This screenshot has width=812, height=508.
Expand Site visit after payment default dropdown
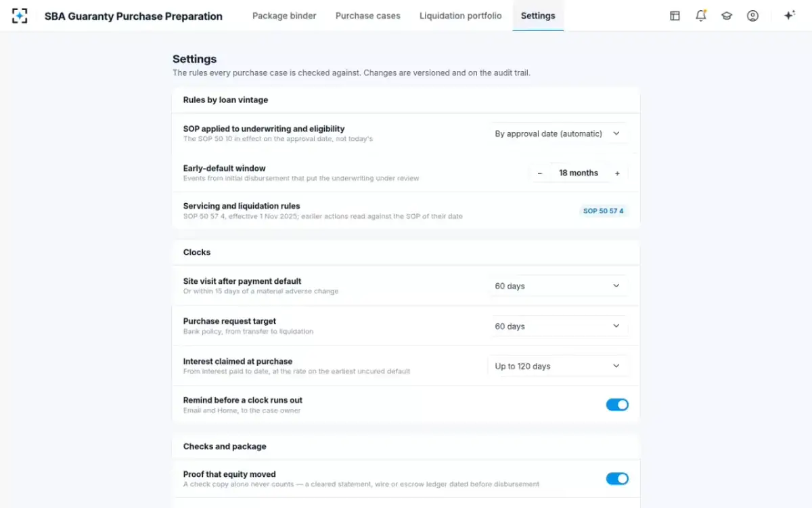558,286
